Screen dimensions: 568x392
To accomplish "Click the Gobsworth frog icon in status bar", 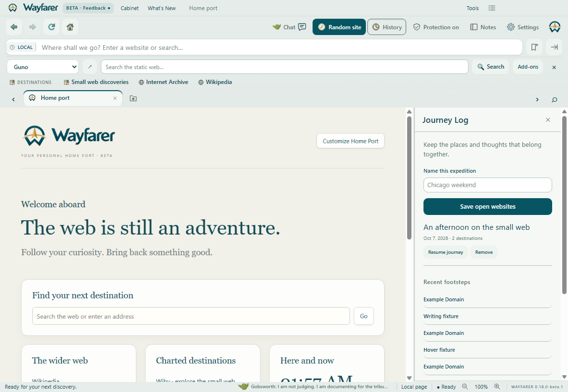I will pos(243,387).
